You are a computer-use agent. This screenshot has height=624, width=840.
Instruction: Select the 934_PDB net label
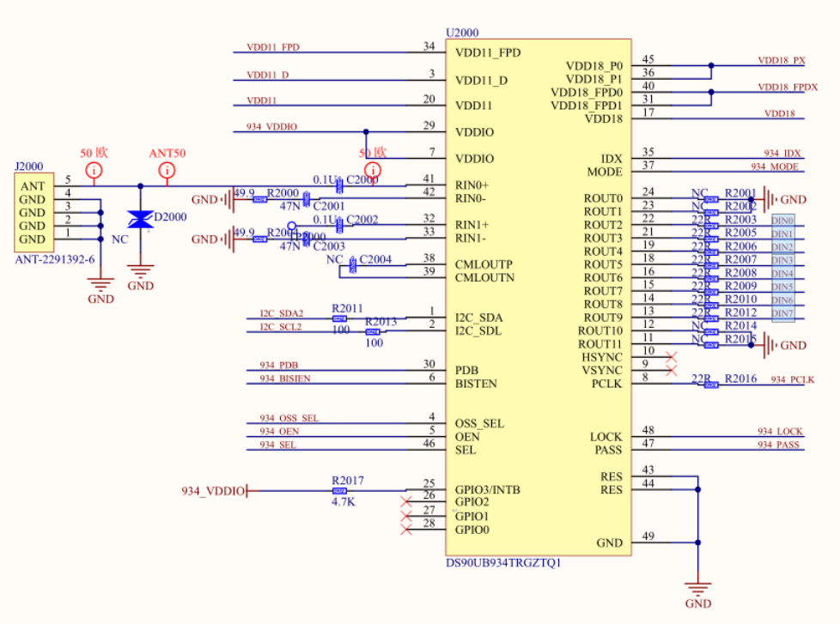tap(278, 365)
